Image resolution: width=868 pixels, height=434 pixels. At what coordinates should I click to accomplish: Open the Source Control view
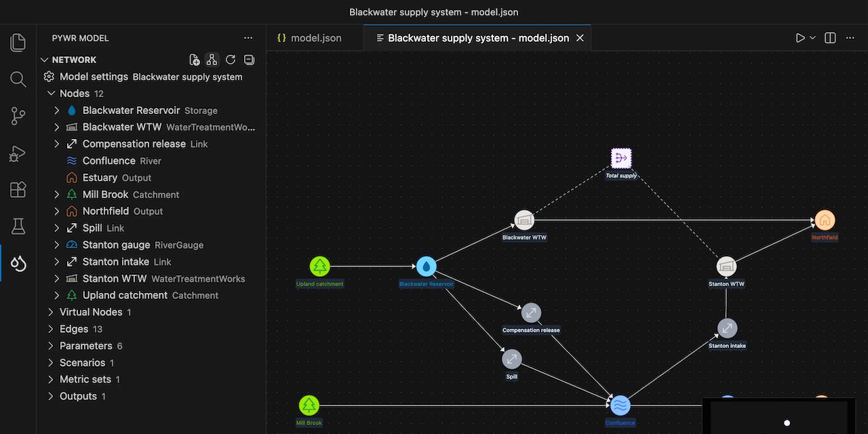tap(18, 117)
